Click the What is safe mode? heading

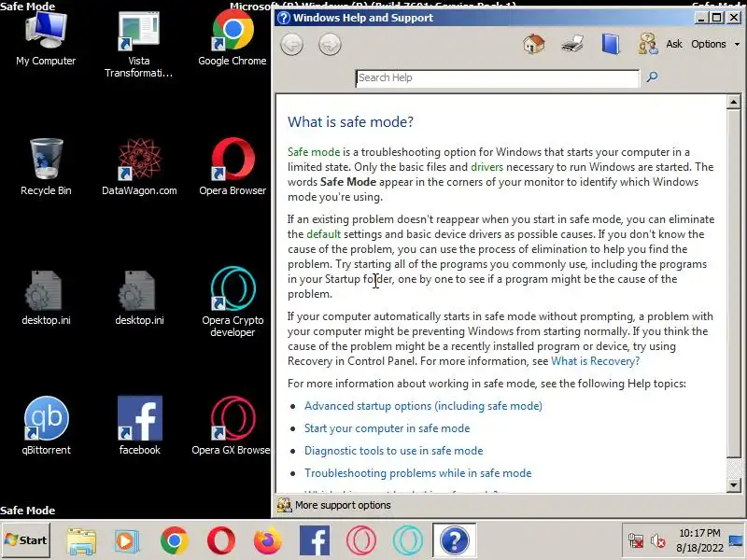tap(350, 122)
